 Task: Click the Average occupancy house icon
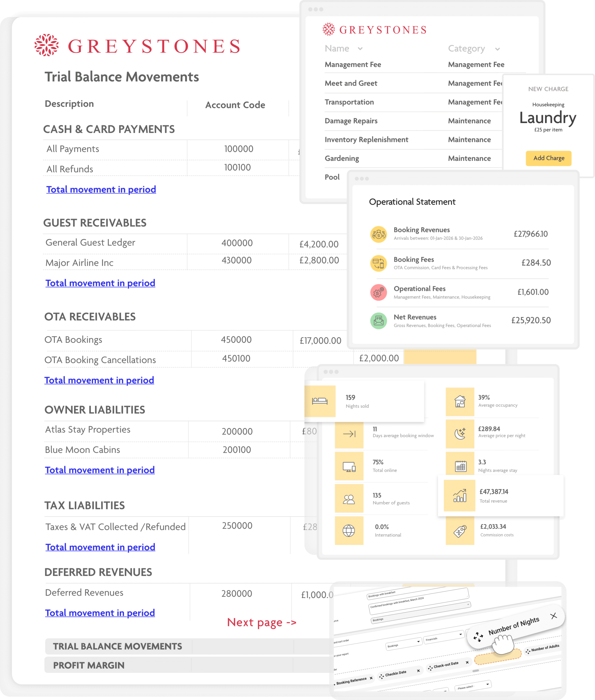[460, 402]
